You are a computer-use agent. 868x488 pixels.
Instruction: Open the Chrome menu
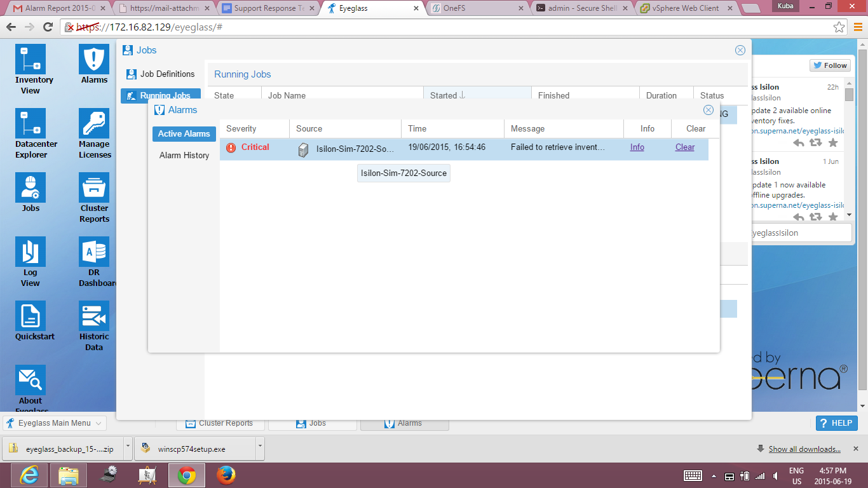click(x=858, y=27)
